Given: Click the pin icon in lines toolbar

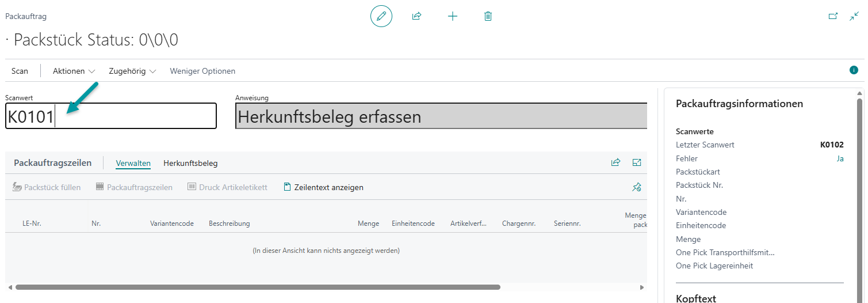Looking at the screenshot, I should 636,187.
